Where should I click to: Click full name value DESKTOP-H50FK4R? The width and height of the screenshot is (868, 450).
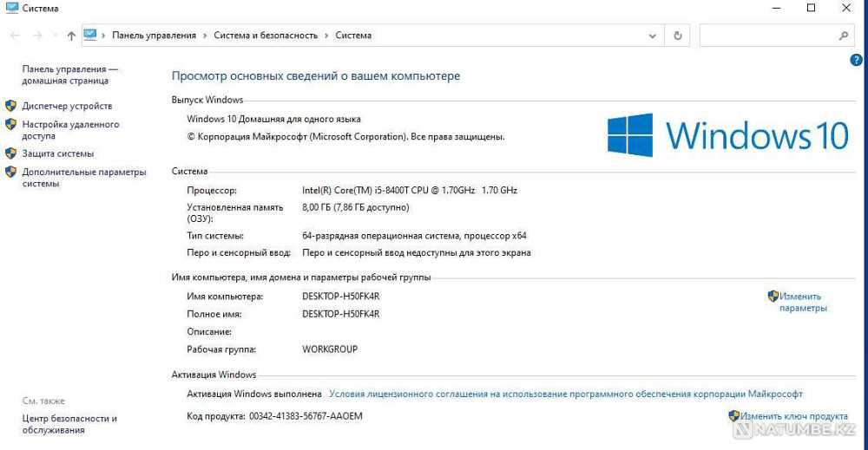[x=341, y=314]
